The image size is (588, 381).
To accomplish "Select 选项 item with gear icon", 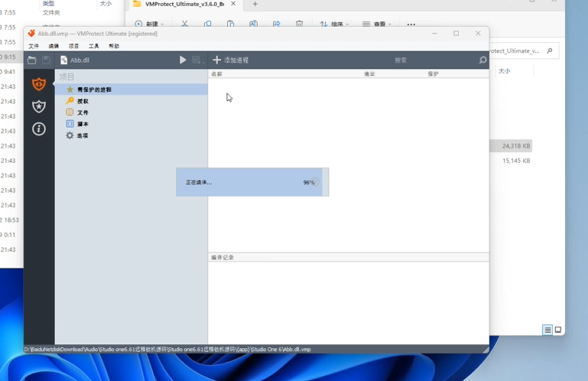I will (82, 135).
